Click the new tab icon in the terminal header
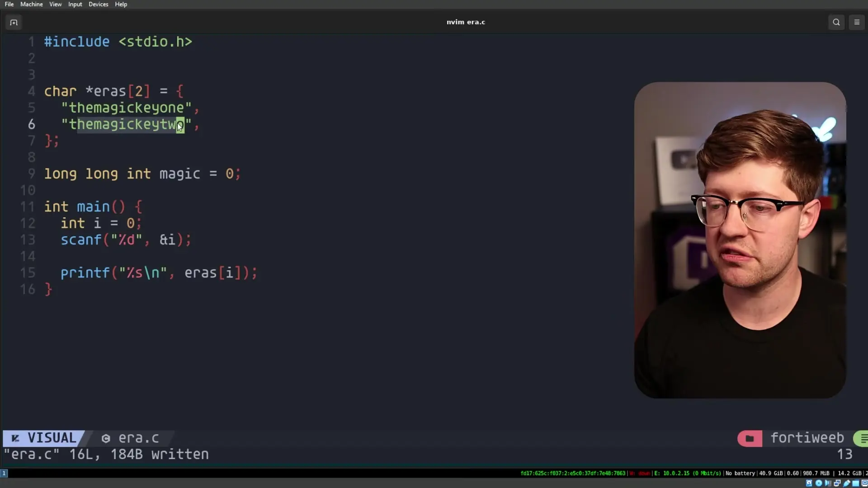Viewport: 868px width, 488px height. (x=14, y=22)
